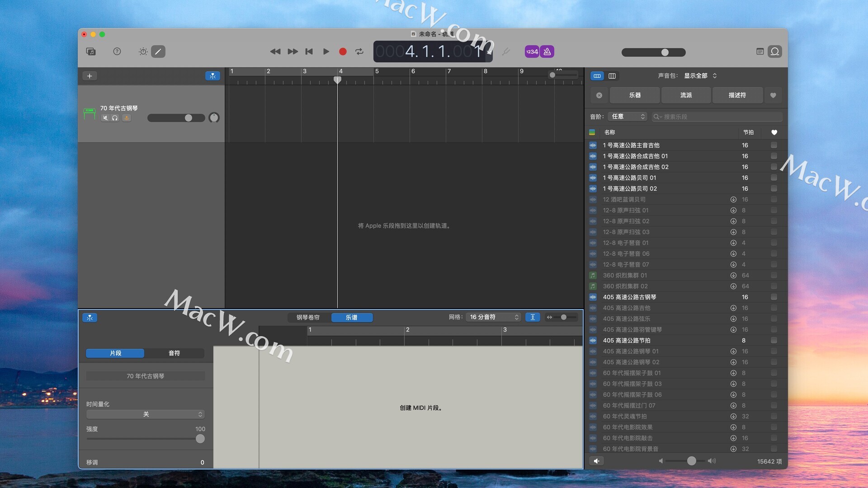Image resolution: width=868 pixels, height=488 pixels.
Task: Select the 音符 tab in inspector
Action: click(174, 353)
